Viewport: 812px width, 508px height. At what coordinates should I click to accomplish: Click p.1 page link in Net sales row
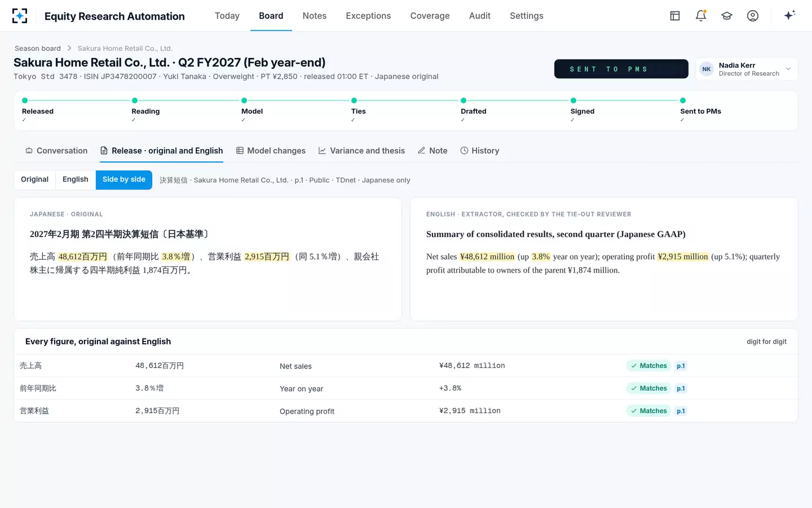pos(681,366)
